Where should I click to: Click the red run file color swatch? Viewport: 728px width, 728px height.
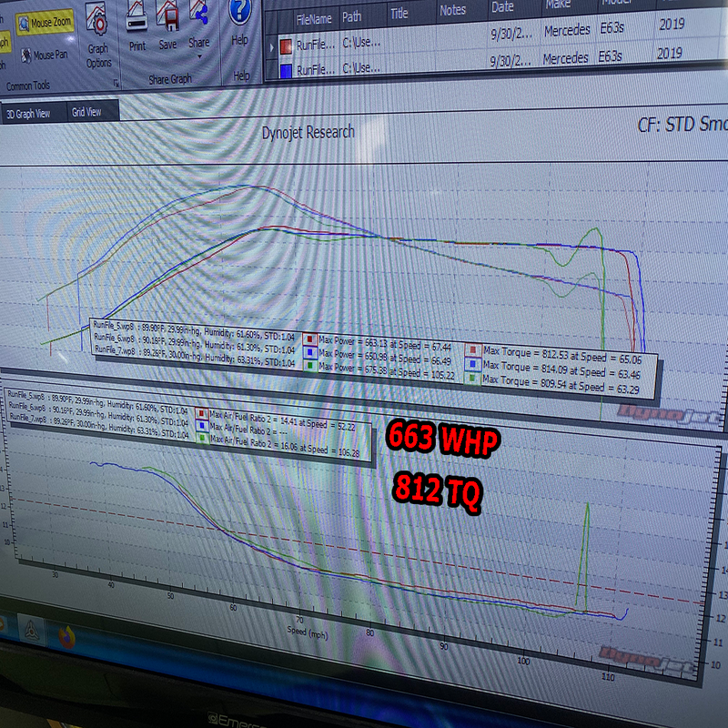click(x=285, y=44)
